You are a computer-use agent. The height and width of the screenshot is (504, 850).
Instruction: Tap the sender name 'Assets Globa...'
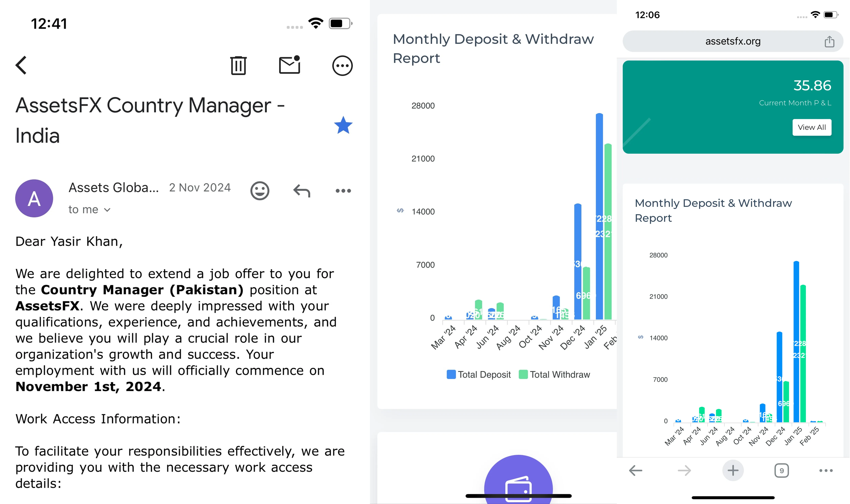tap(114, 187)
